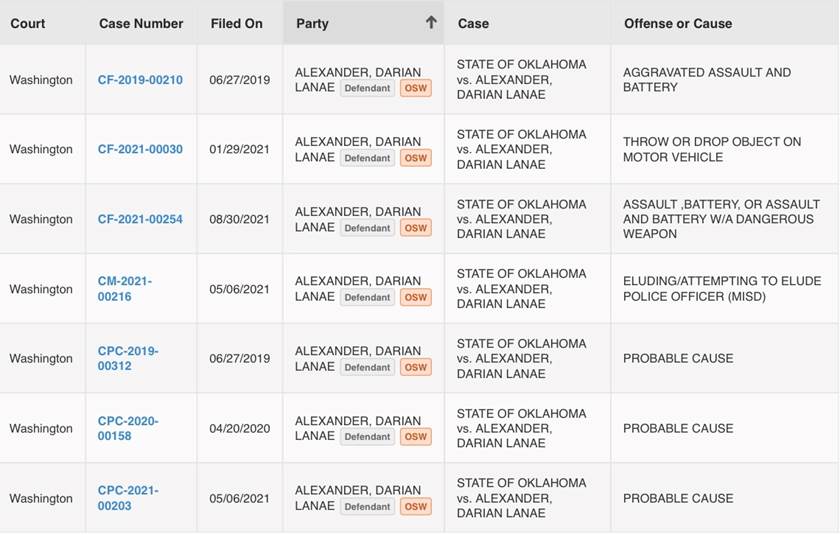Sort by Filed On column header
This screenshot has height=535, width=840.
point(237,23)
